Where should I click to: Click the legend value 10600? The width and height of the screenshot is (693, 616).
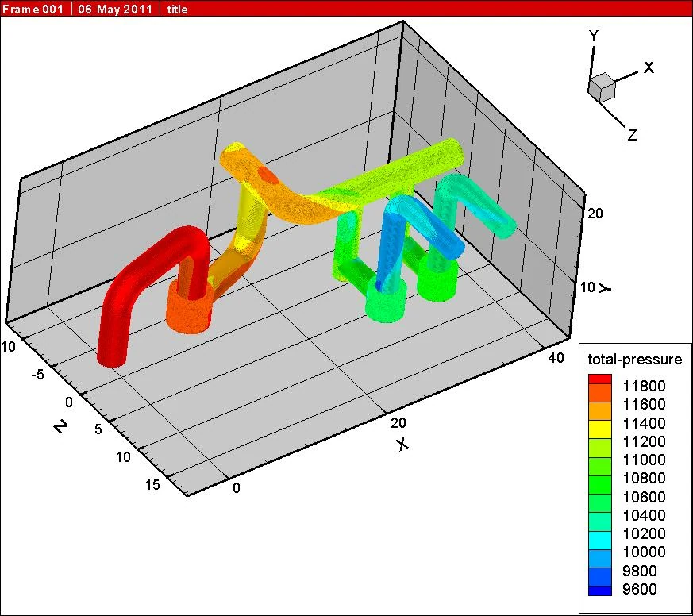click(644, 497)
